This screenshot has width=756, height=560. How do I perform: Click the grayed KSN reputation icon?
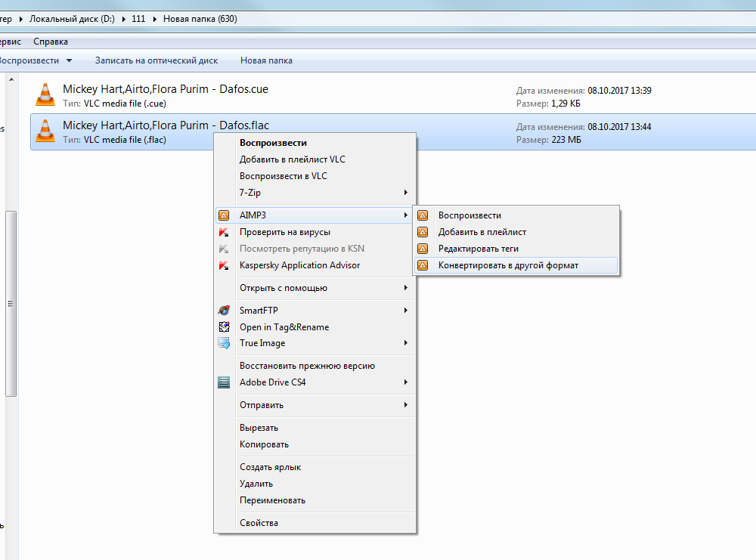tap(224, 249)
